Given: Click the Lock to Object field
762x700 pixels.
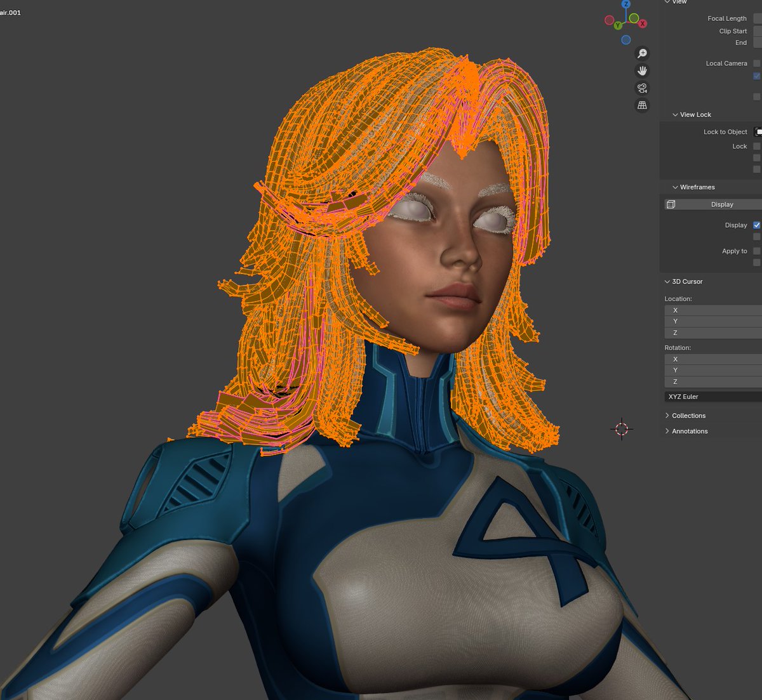Looking at the screenshot, I should [x=758, y=132].
